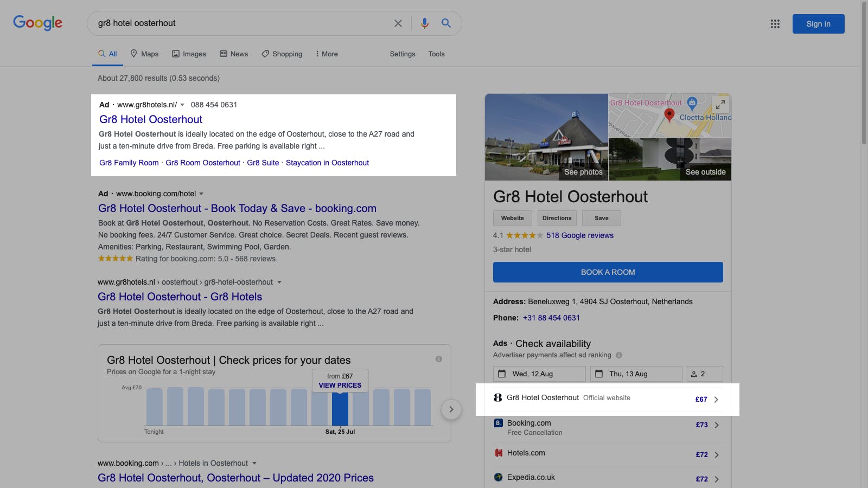This screenshot has height=488, width=868.
Task: Open the Gr8 Suite sitelink
Action: pos(263,163)
